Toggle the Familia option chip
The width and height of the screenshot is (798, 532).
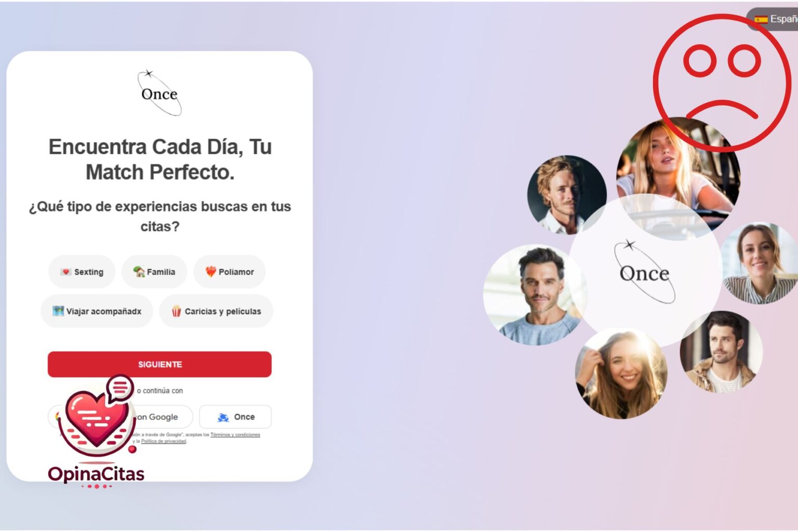coord(154,272)
